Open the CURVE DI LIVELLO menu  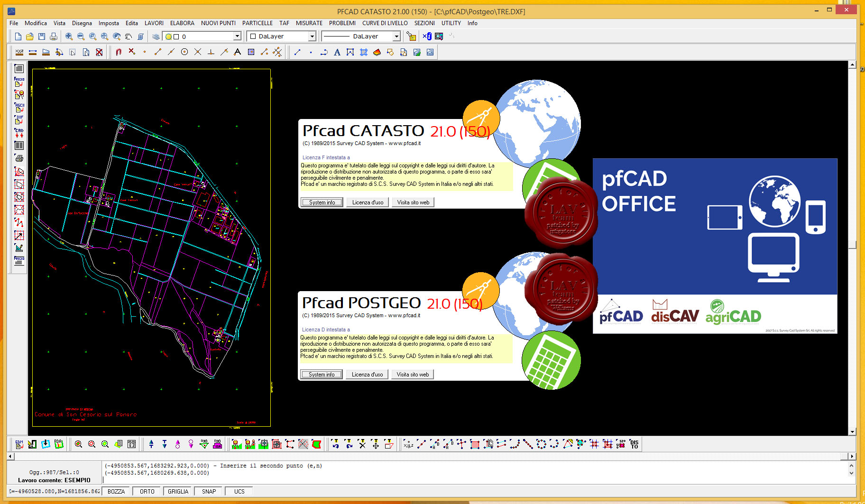click(x=385, y=23)
